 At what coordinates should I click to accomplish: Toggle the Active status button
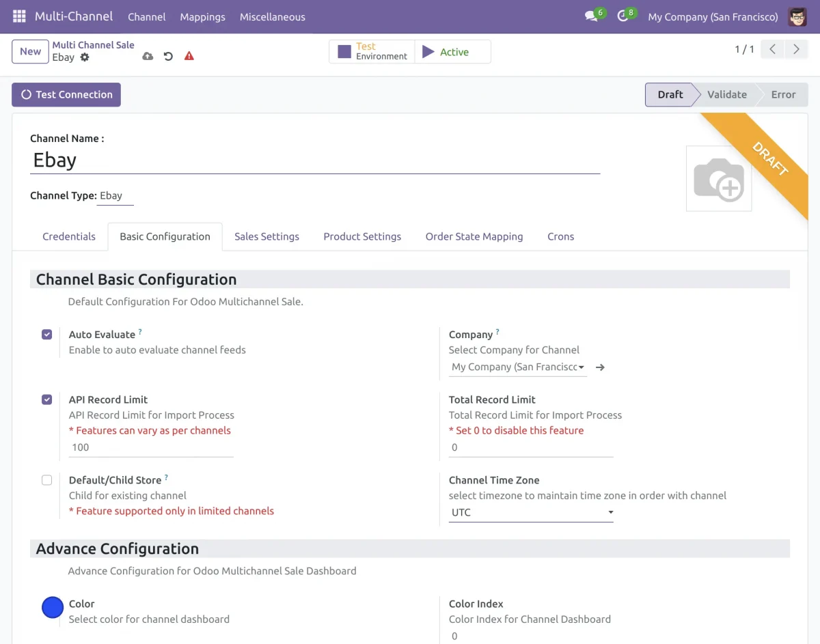[x=452, y=51]
